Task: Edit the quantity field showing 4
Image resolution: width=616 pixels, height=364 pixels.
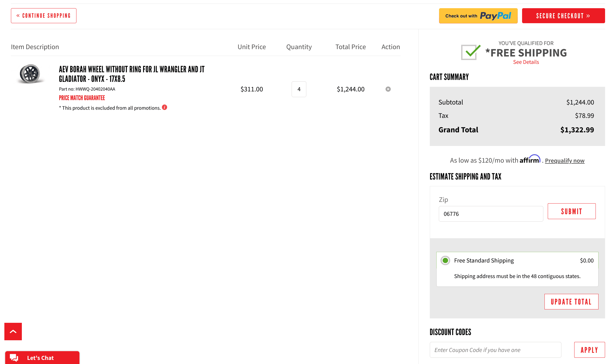Action: pyautogui.click(x=299, y=89)
